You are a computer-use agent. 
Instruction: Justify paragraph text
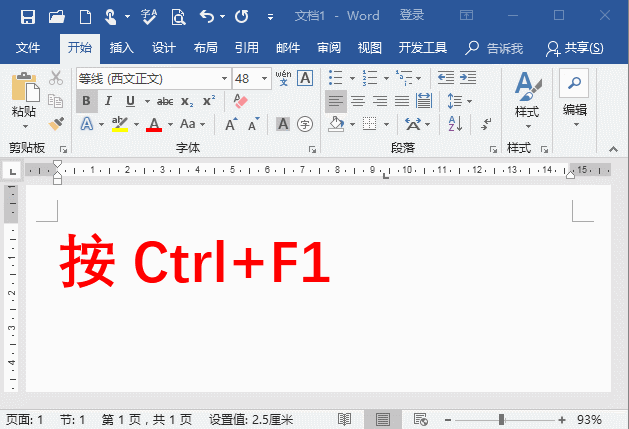[402, 101]
